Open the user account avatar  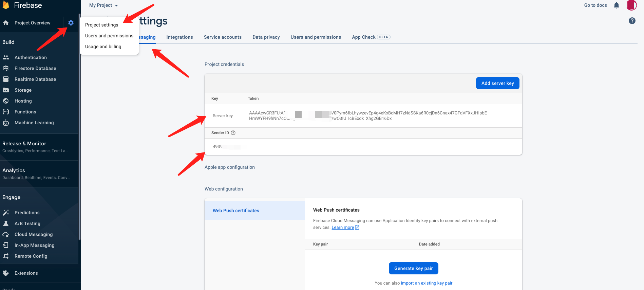pos(631,5)
